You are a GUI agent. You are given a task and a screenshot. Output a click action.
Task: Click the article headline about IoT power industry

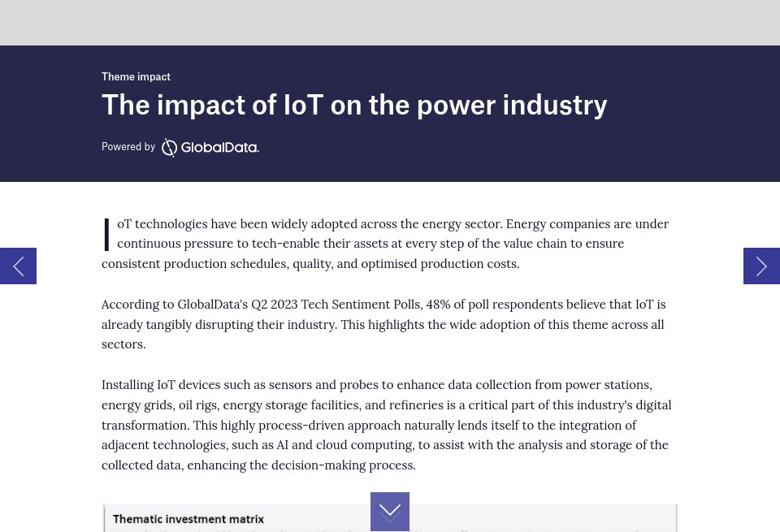click(354, 104)
